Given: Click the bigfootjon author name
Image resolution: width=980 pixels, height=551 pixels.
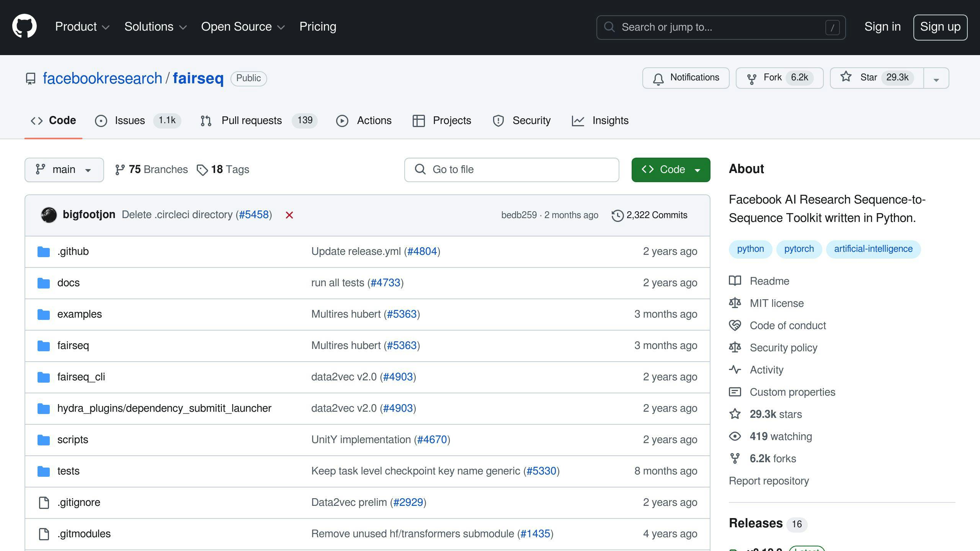Looking at the screenshot, I should click(x=89, y=215).
